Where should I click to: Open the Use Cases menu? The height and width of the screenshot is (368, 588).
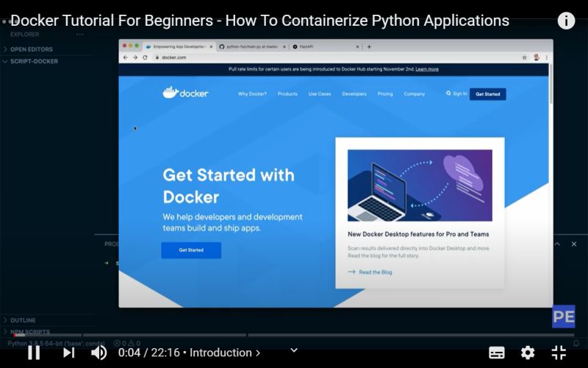point(320,94)
